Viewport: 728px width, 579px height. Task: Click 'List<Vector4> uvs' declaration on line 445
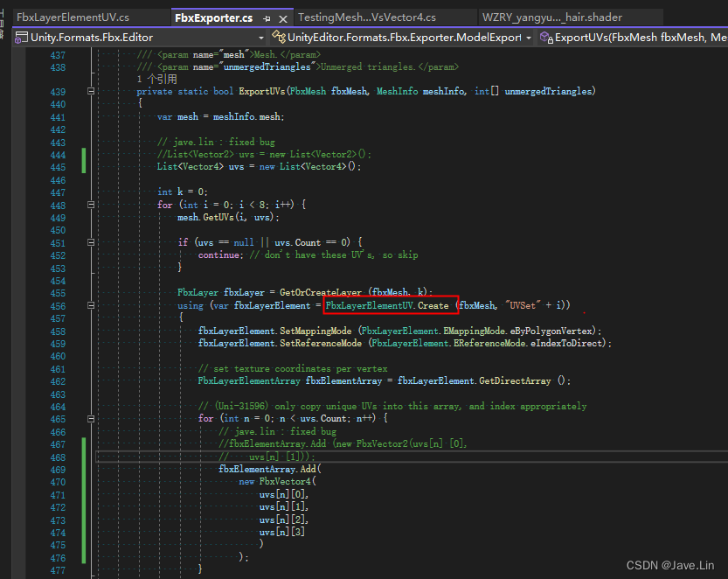[200, 166]
